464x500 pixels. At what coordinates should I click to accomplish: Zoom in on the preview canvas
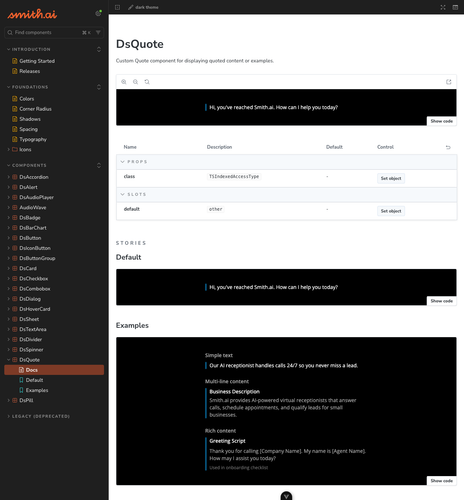124,82
